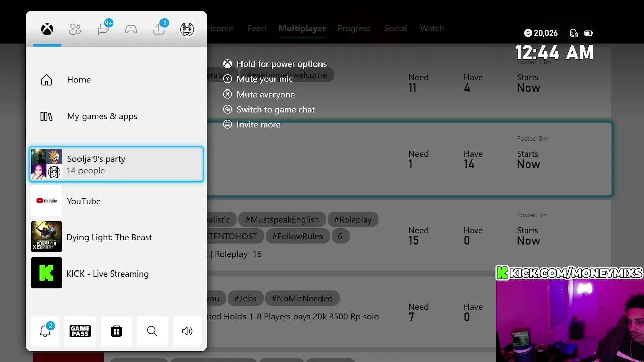Viewport: 644px width, 362px height.
Task: Go to Home in the guide
Action: 117,80
